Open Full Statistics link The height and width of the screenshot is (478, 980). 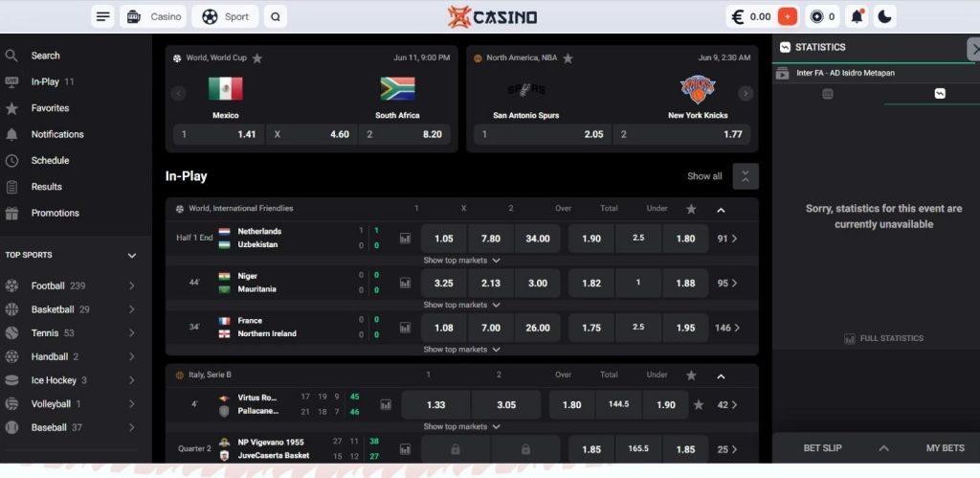(x=883, y=338)
